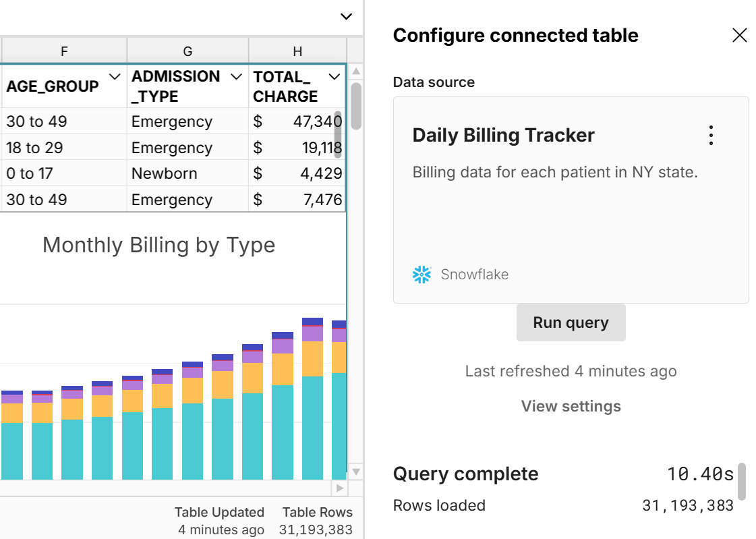Select column G header

coord(187,51)
